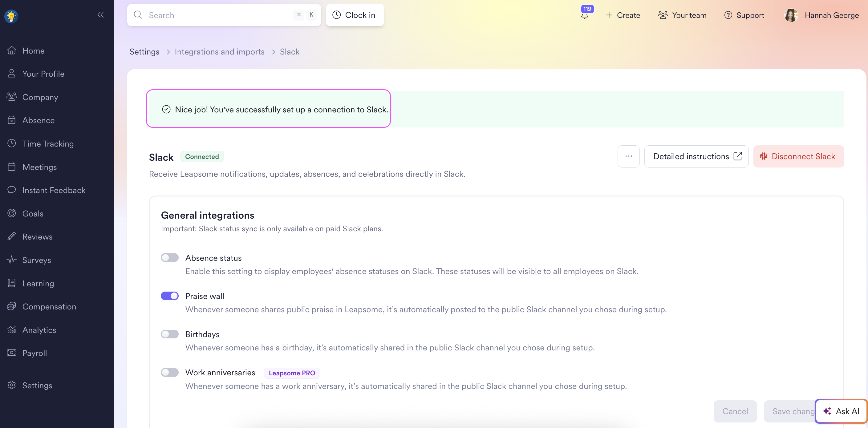Image resolution: width=868 pixels, height=428 pixels.
Task: Click the Leapsome lightbulb logo
Action: click(11, 16)
